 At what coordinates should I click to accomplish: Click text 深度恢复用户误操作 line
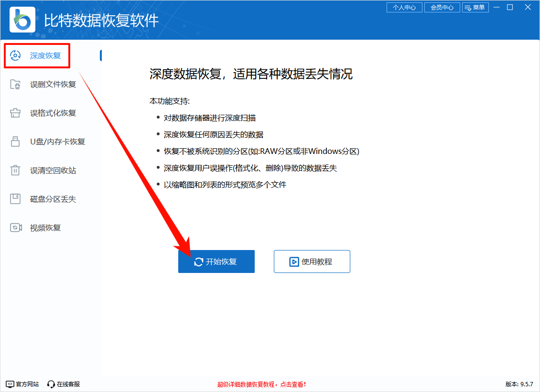tap(250, 168)
